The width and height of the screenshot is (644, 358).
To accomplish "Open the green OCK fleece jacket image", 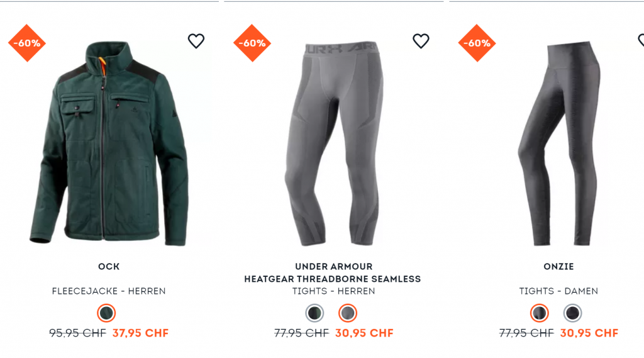I will coord(109,143).
